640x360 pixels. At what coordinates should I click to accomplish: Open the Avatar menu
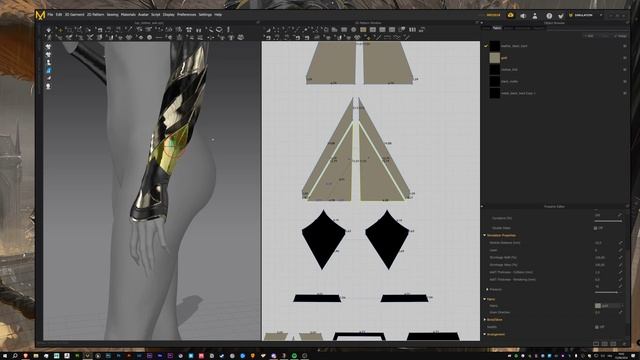(x=143, y=15)
